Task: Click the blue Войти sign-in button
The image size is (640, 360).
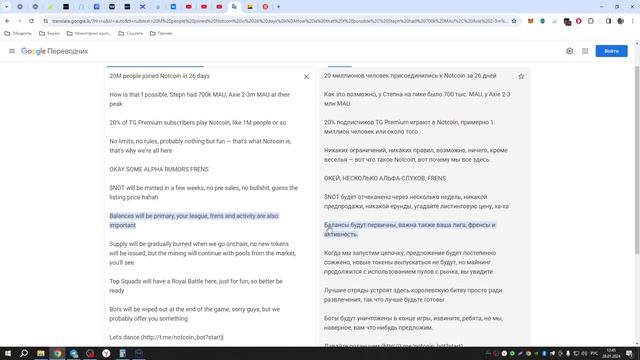Action: (x=611, y=51)
